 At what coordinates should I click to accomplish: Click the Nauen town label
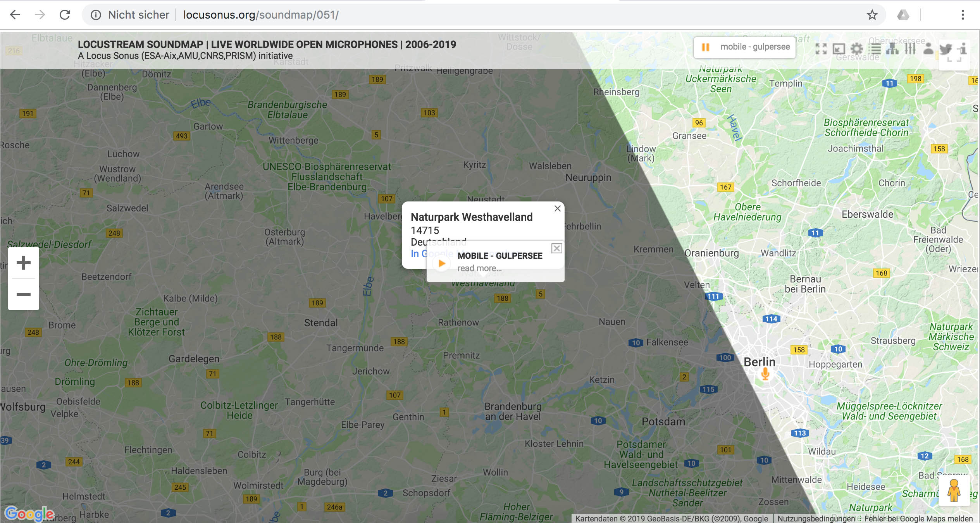[612, 322]
